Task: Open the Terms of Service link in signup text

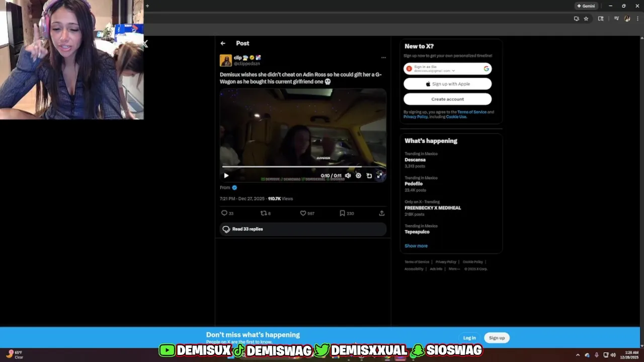Action: tap(471, 112)
